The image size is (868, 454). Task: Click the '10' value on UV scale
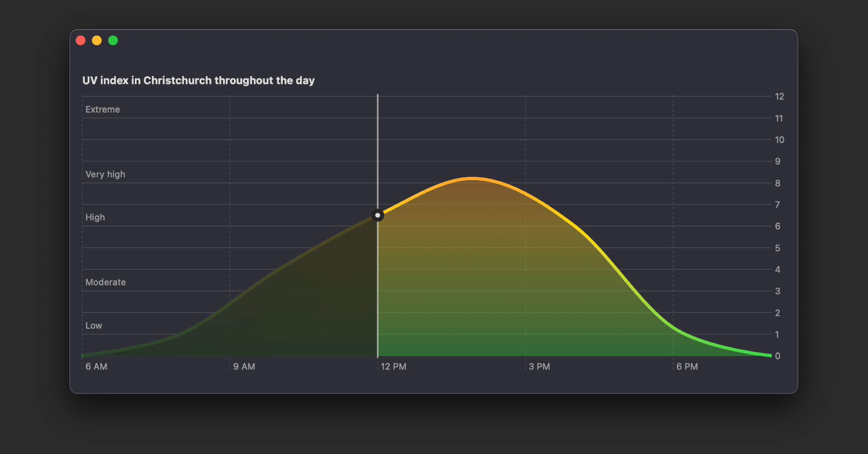(x=780, y=140)
